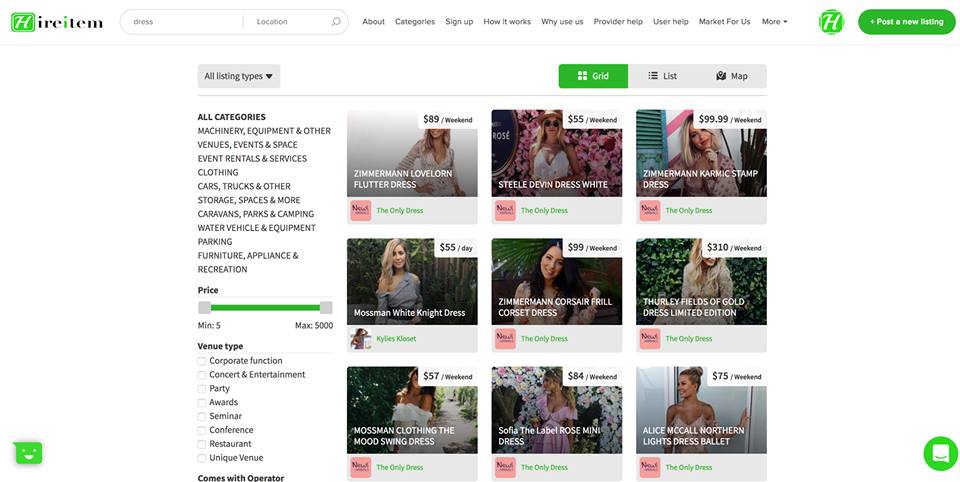Viewport: 960px width, 482px height.
Task: Open Alice McCall Northern Lights Dress listing
Action: coord(701,410)
